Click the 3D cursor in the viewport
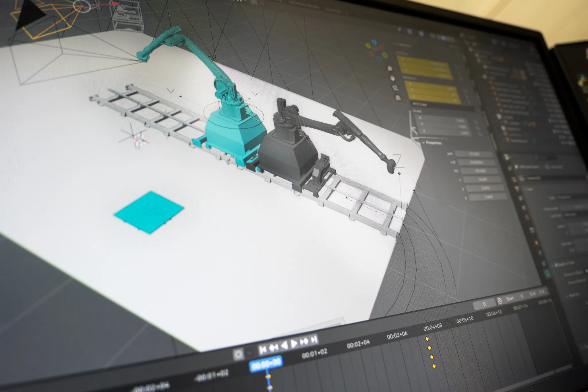Image resolution: width=588 pixels, height=392 pixels. point(140,140)
